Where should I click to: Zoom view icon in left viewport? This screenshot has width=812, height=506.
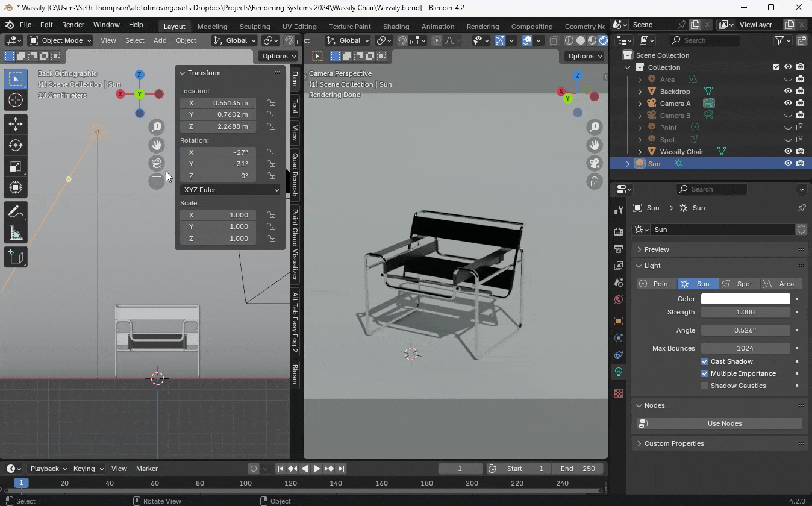click(x=157, y=127)
